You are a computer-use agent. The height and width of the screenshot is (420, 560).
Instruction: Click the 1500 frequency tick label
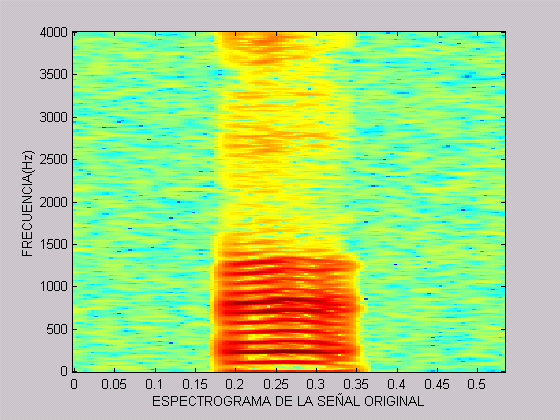click(54, 245)
